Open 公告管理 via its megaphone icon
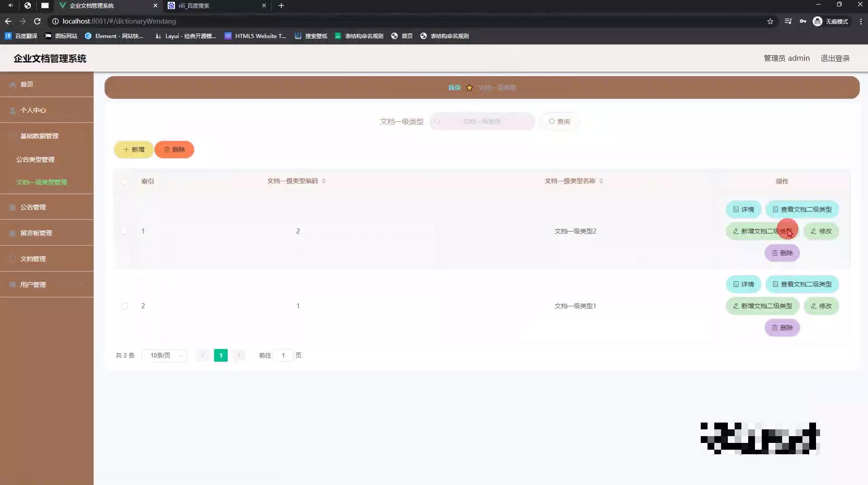 [x=12, y=207]
